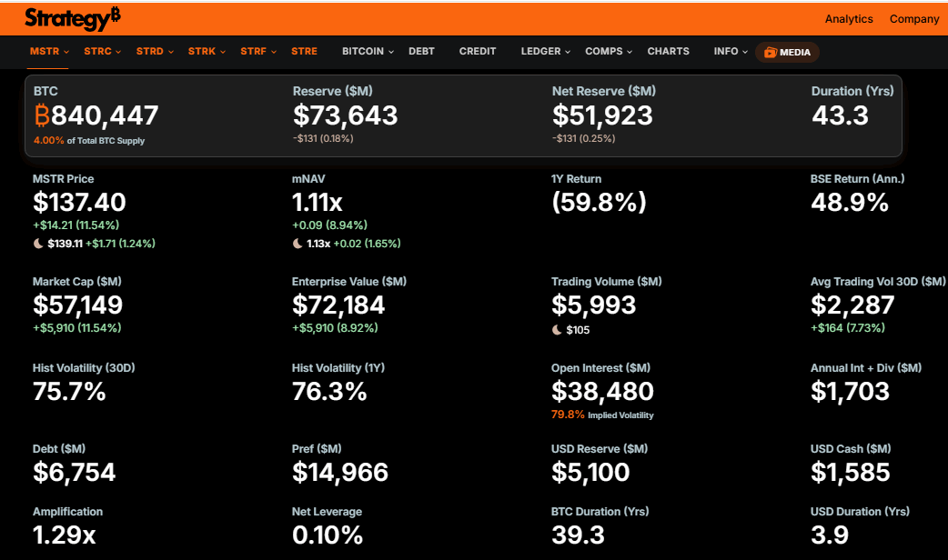Click the moon icon beside $105
948x560 pixels.
[x=557, y=330]
